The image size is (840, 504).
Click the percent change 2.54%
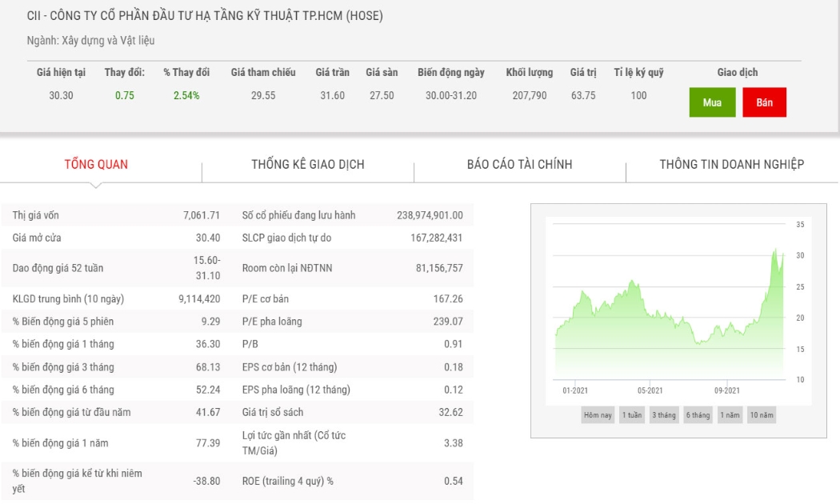pos(186,95)
